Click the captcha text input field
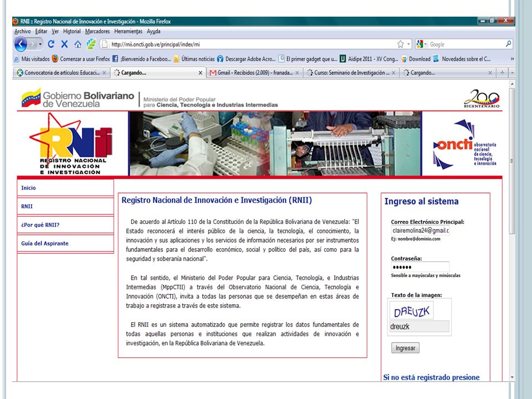Viewport: 532px width, 399px height. 420,326
